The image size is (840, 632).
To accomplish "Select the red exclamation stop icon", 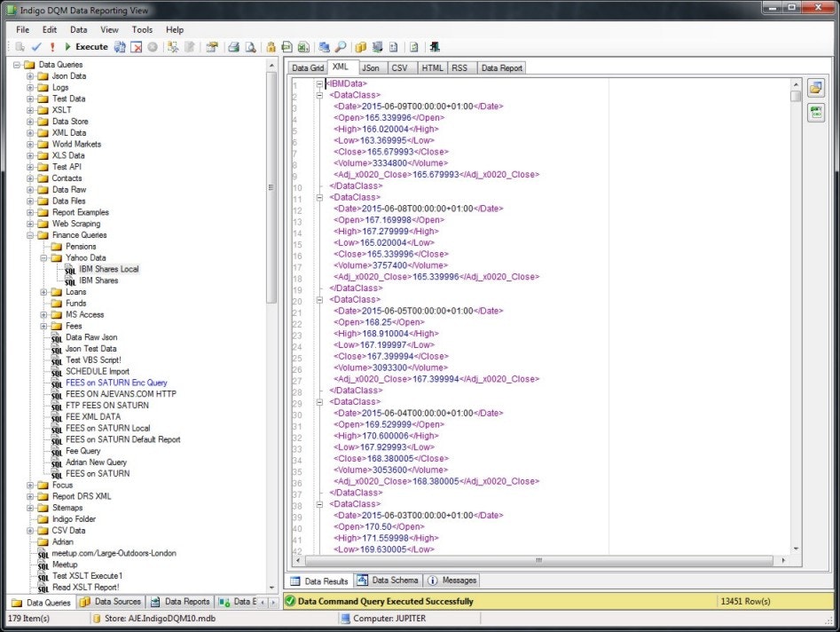I will (x=53, y=46).
